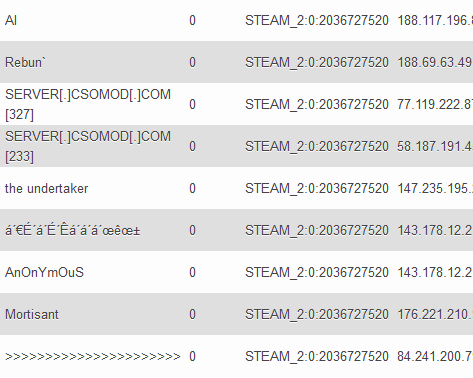
Task: Select the AI player name cell
Action: (11, 21)
